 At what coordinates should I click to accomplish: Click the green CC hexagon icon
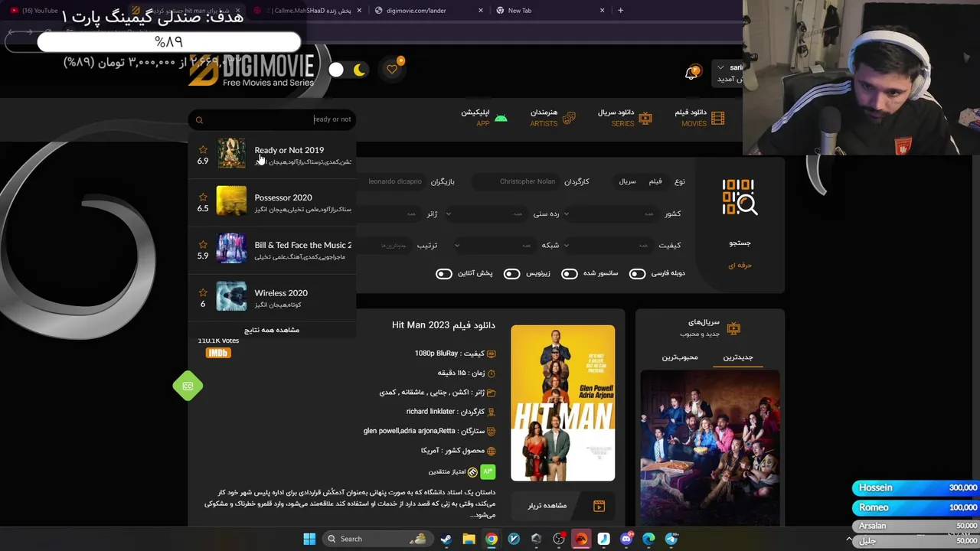click(x=188, y=386)
